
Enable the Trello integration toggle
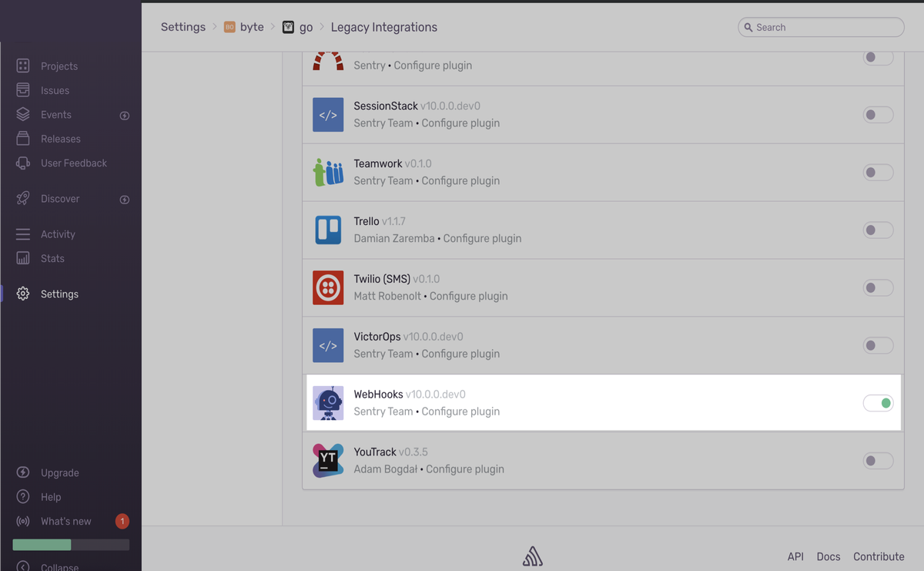pos(878,230)
